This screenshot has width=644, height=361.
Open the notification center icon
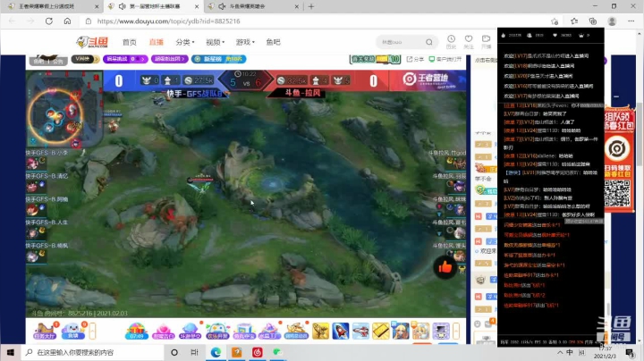point(630,352)
